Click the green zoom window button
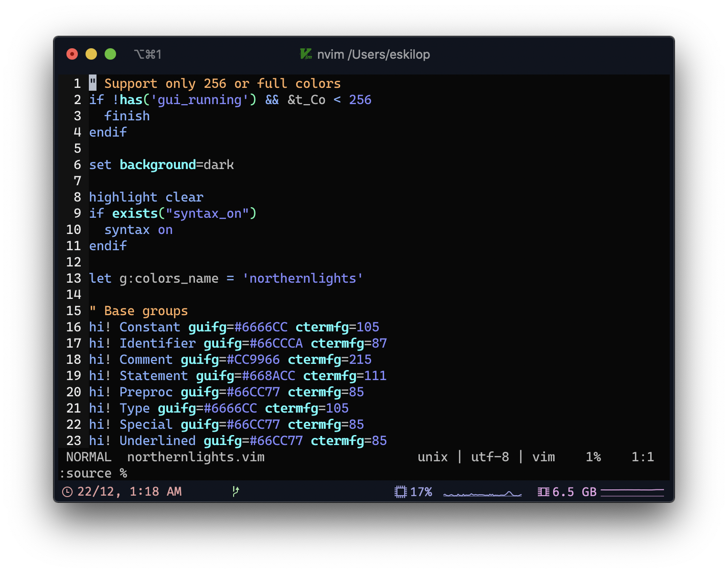728x573 pixels. [x=110, y=54]
